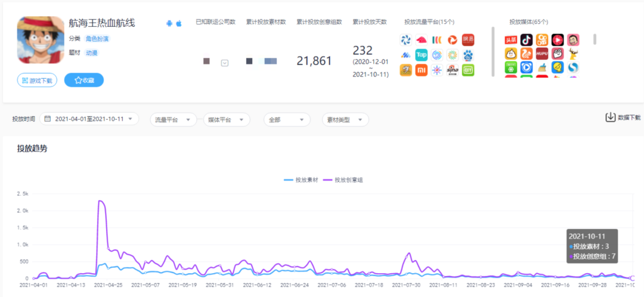The image size is (644, 297).
Task: Click the TapTap platform icon
Action: 422,55
